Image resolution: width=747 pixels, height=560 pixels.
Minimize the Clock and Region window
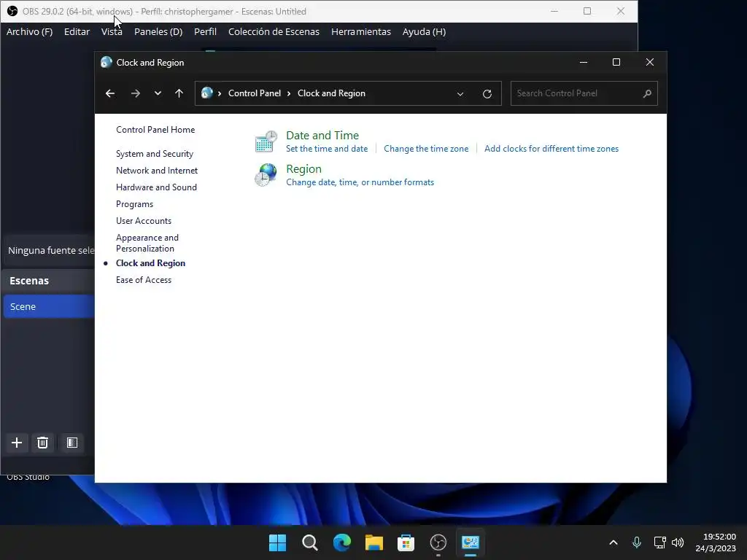point(583,63)
